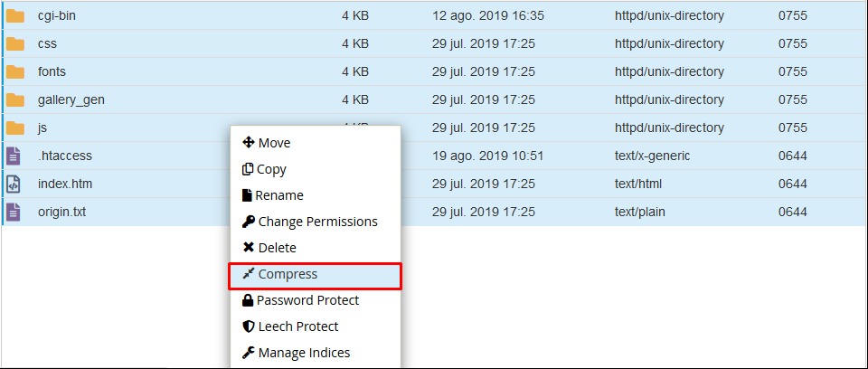Select Rename in the context menu
Image resolution: width=868 pixels, height=369 pixels.
coord(278,195)
